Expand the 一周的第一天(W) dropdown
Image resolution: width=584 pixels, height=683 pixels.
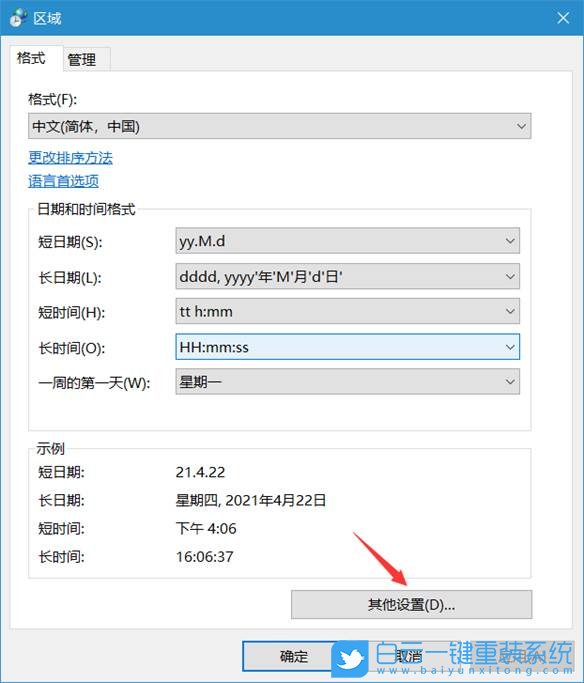[347, 382]
